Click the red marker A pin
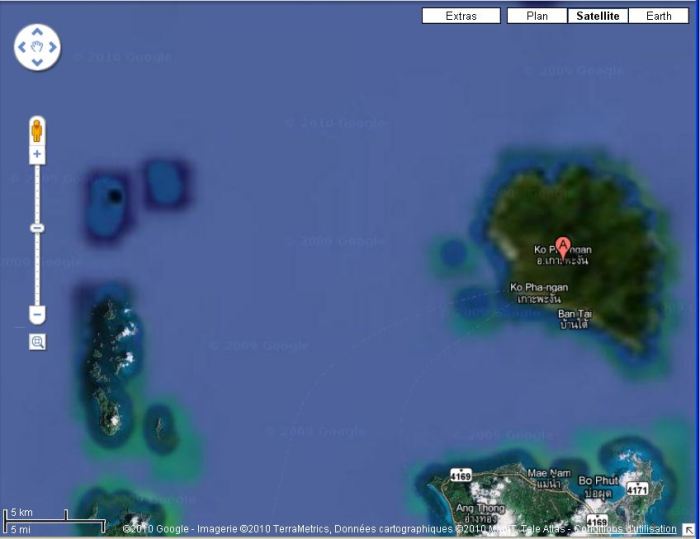Viewport: 700px width, 539px height. (563, 245)
